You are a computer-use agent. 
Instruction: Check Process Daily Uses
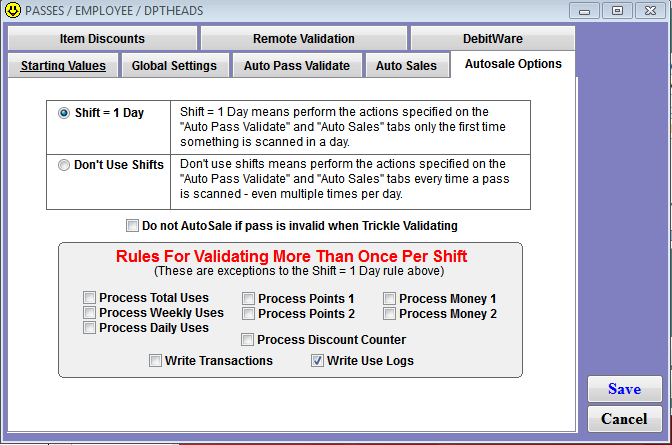pos(89,328)
